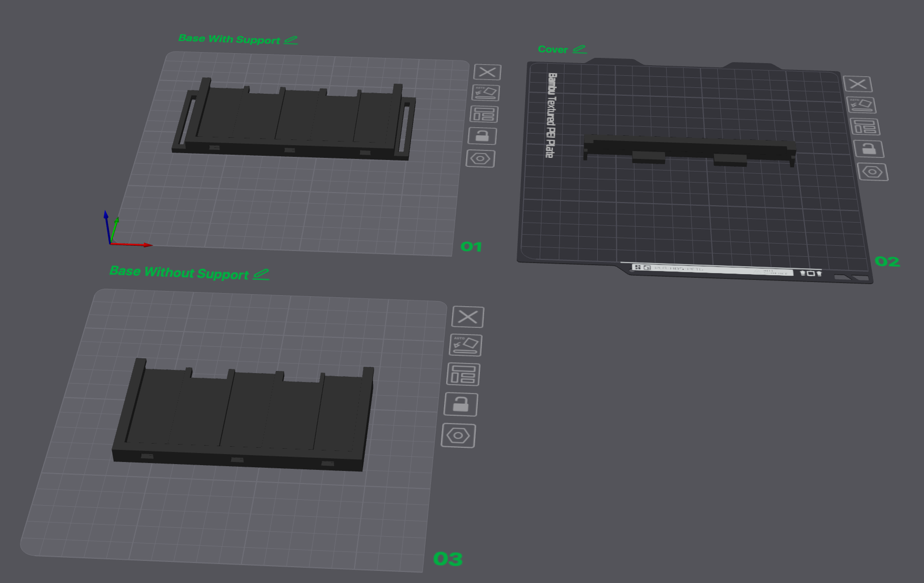This screenshot has height=583, width=924.
Task: Remove all objects on the Base Without Support plate
Action: click(x=468, y=317)
